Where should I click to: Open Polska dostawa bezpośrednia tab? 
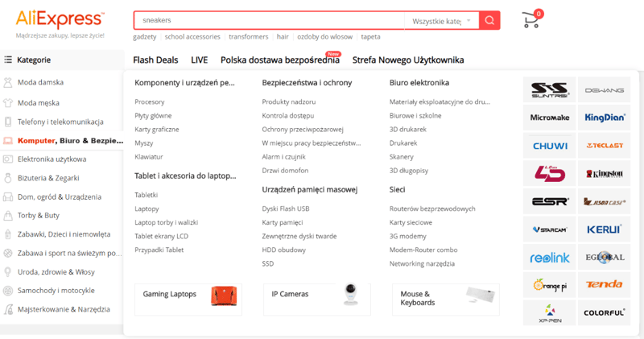tap(280, 60)
